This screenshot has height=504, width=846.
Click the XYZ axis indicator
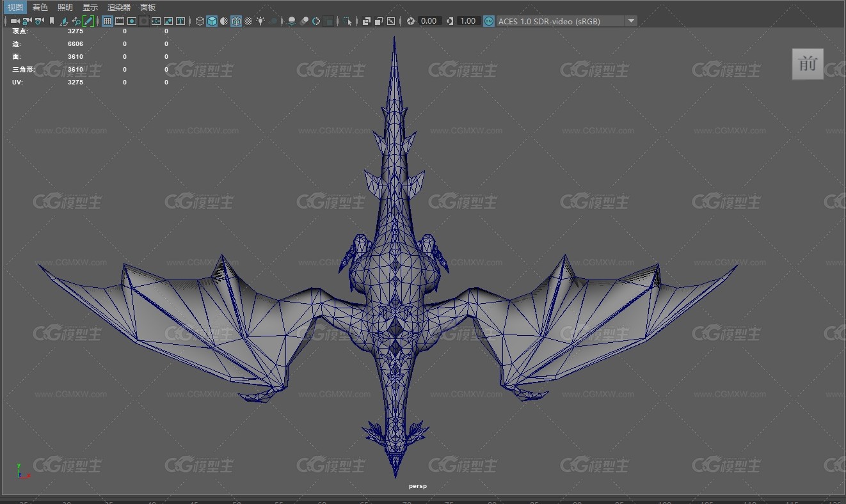pos(23,471)
